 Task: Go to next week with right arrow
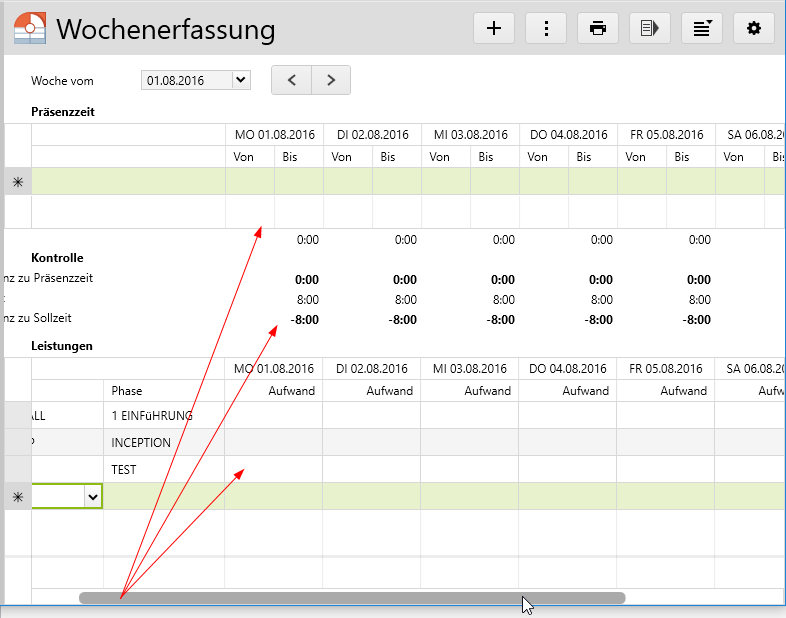pyautogui.click(x=331, y=80)
